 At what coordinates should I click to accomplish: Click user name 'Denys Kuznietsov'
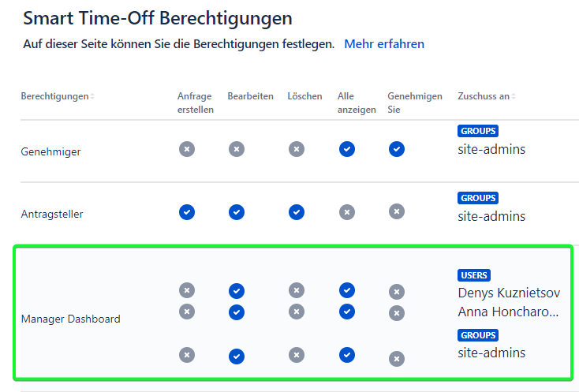[x=509, y=293]
